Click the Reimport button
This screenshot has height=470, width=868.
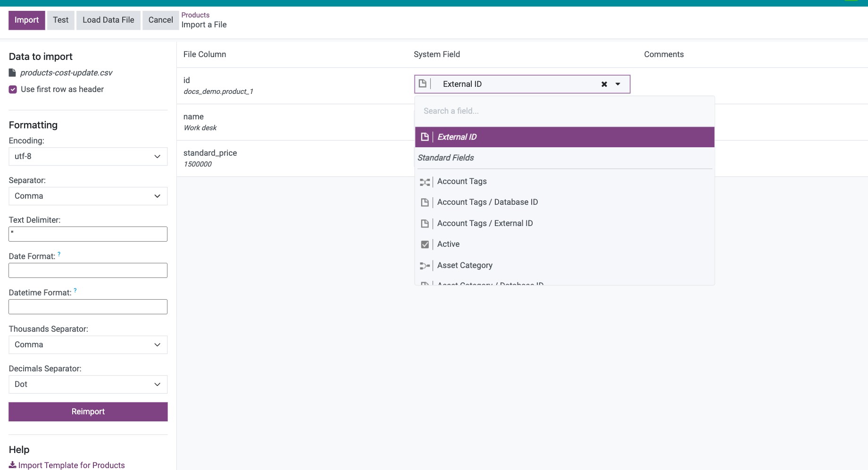[88, 411]
